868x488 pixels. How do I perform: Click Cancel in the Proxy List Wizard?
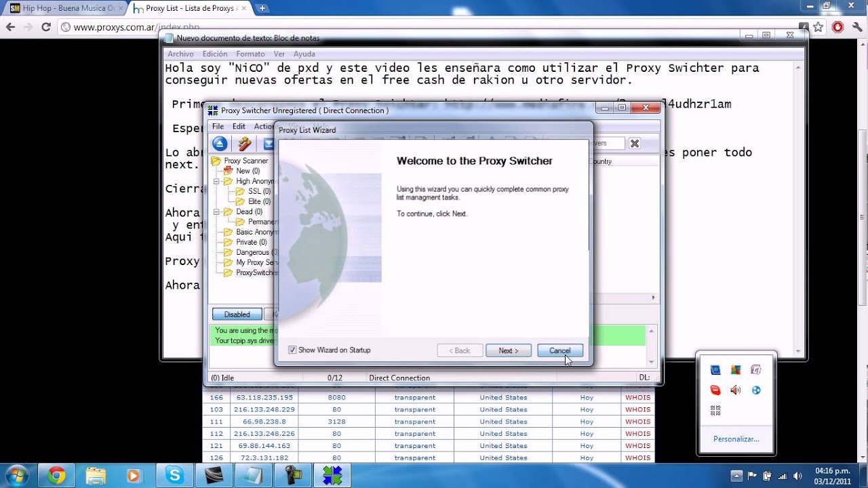tap(560, 350)
